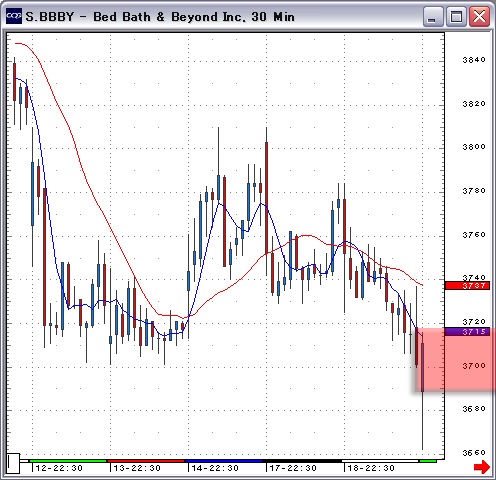The width and height of the screenshot is (496, 480).
Task: Click the small white box at bottom left
Action: pyautogui.click(x=14, y=463)
